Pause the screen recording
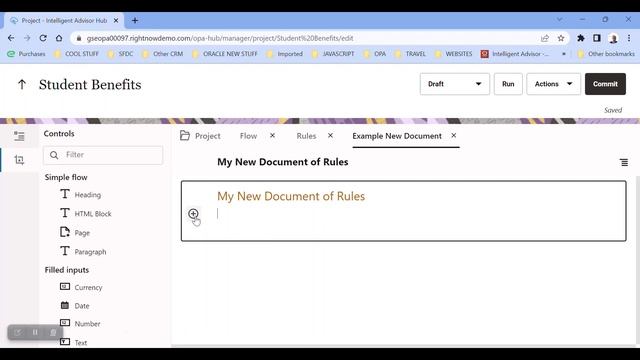Screen dimensions: 640x360 (35, 333)
